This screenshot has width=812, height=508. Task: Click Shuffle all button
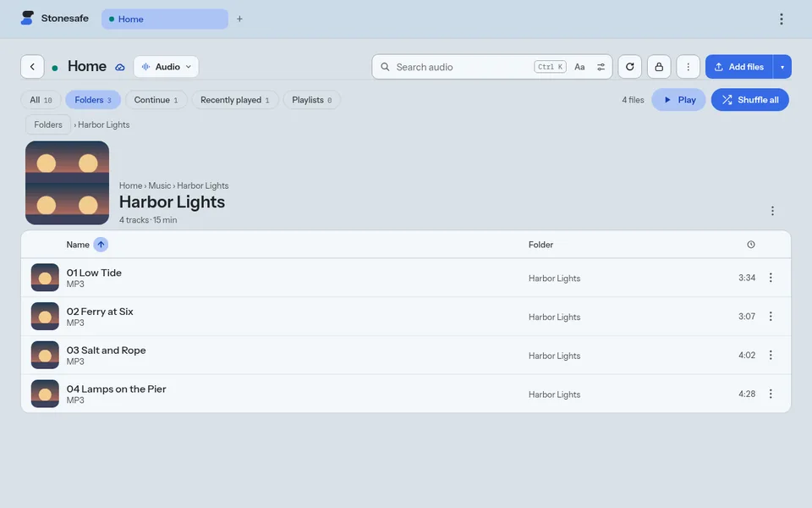[x=750, y=100]
